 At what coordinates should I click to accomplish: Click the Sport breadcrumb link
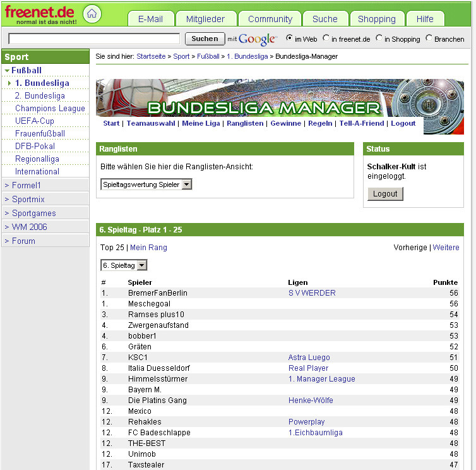click(181, 56)
